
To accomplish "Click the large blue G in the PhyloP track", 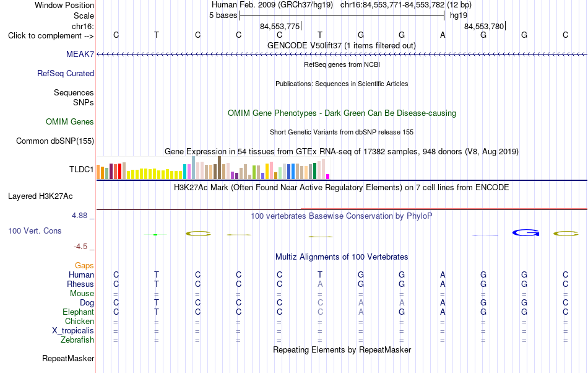I will pos(525,233).
